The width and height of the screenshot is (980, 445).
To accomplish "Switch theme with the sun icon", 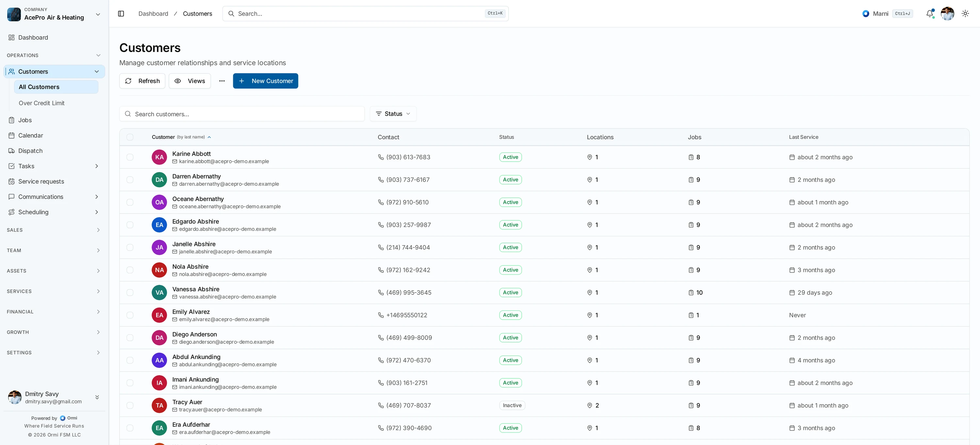I will click(x=965, y=14).
